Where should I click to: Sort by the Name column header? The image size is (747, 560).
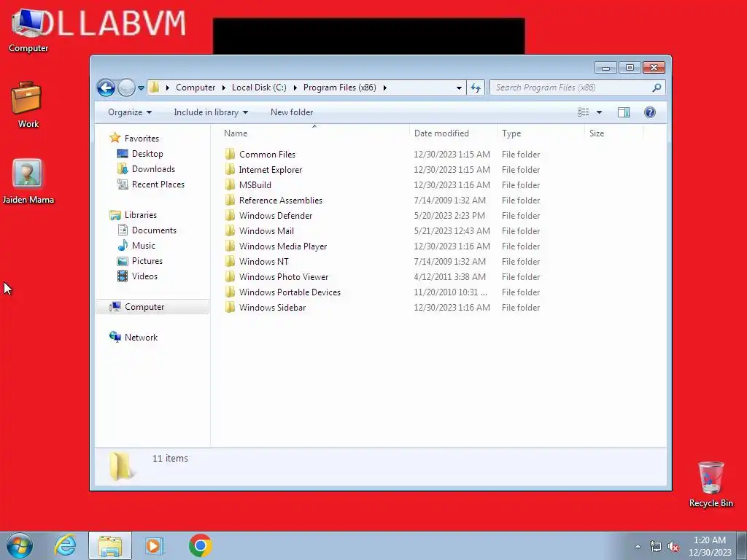[314, 133]
